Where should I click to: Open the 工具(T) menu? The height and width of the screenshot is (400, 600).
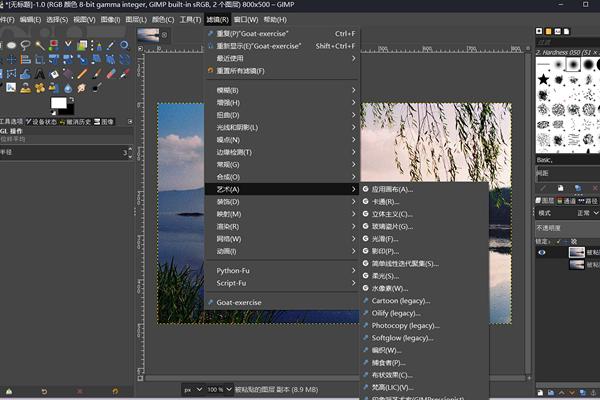(x=190, y=19)
